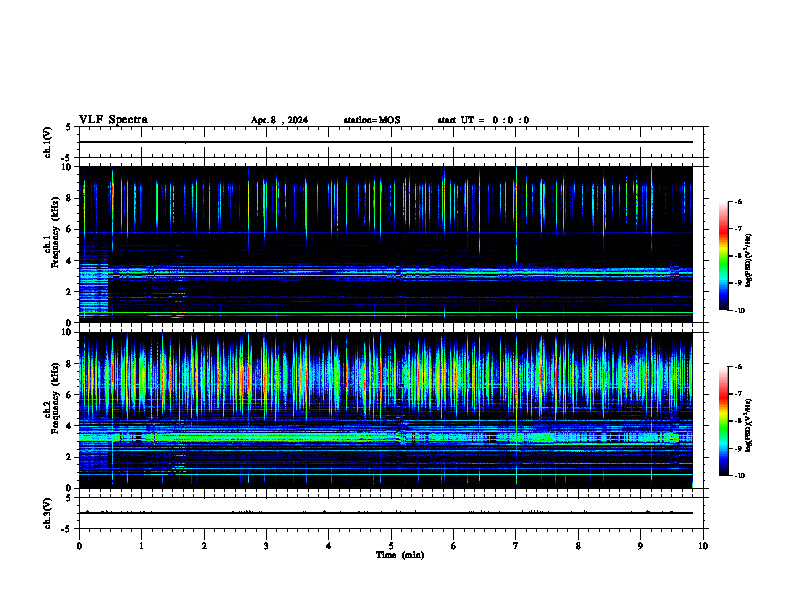The height and width of the screenshot is (612, 792).
Task: Click time axis tick label "9"
Action: coord(640,546)
